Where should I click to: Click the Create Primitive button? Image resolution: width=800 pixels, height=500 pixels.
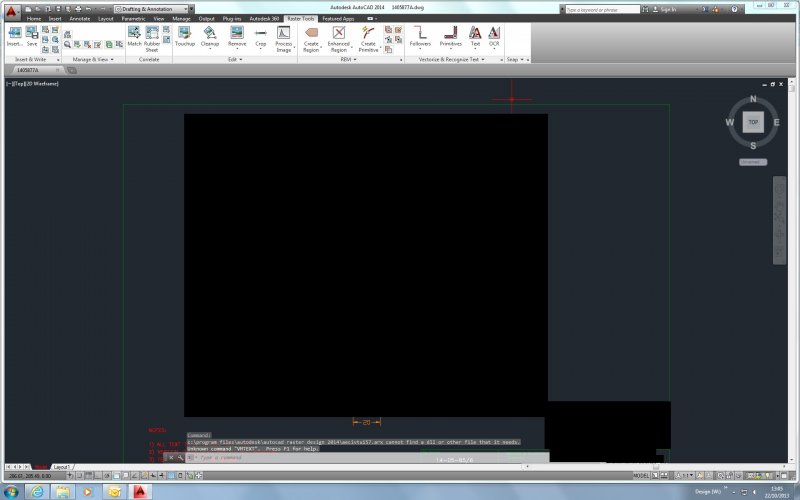368,39
